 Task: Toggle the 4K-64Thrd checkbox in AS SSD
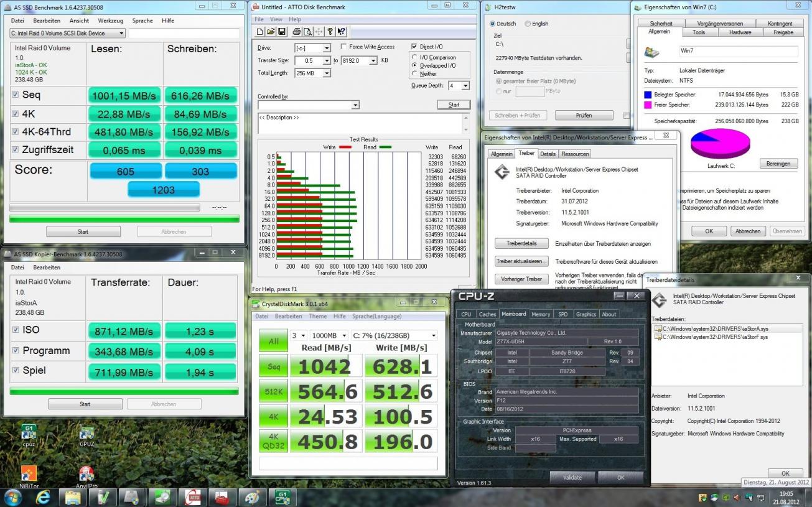coord(16,131)
